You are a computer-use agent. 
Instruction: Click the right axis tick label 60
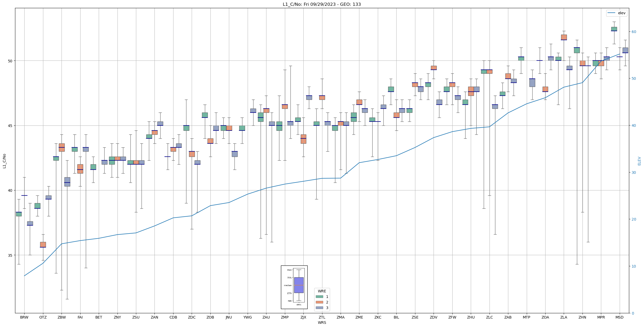[x=633, y=32]
